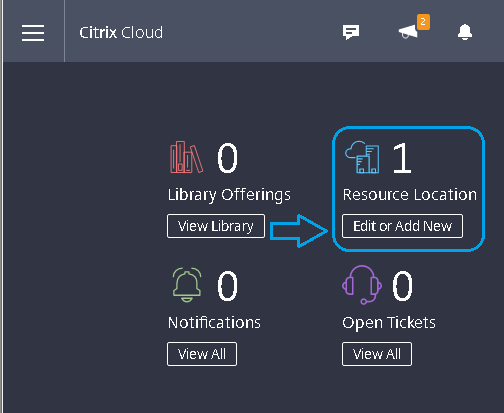Click the Resource Location label
This screenshot has width=504, height=413.
point(410,195)
